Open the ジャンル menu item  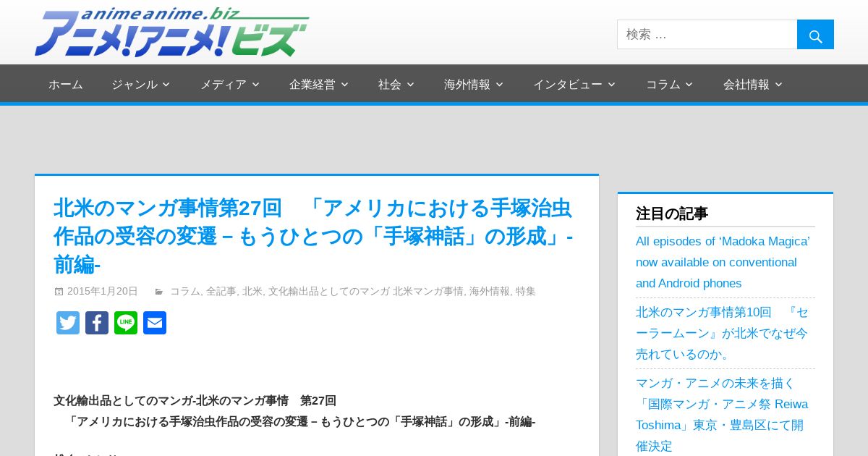coord(135,85)
